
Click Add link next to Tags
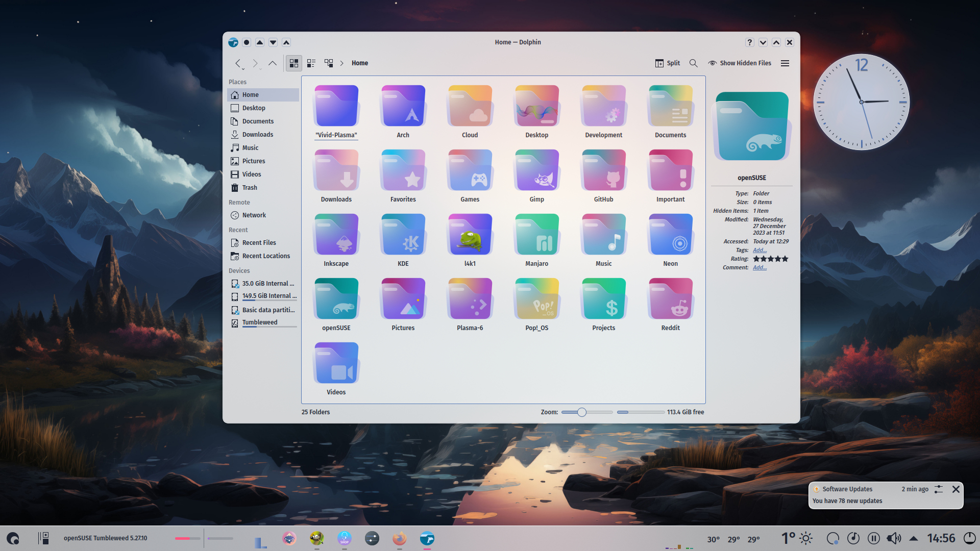759,250
